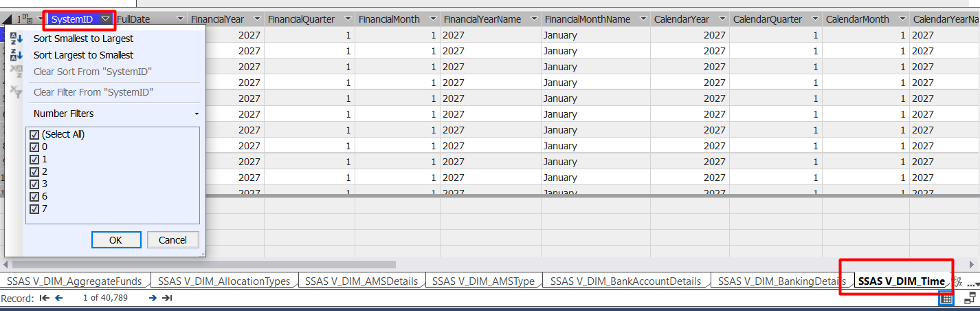Switch to the SSAS V_DIM_BankAccountDetails tab
The height and width of the screenshot is (311, 980).
(625, 281)
